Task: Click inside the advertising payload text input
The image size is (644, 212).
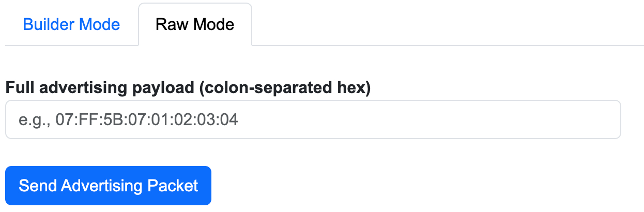Action: (x=313, y=120)
